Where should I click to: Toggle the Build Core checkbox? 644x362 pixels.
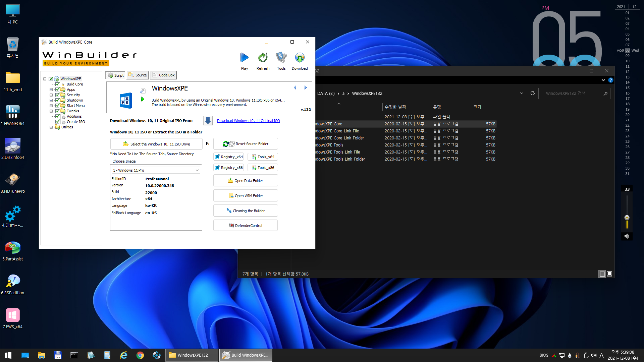tap(57, 84)
